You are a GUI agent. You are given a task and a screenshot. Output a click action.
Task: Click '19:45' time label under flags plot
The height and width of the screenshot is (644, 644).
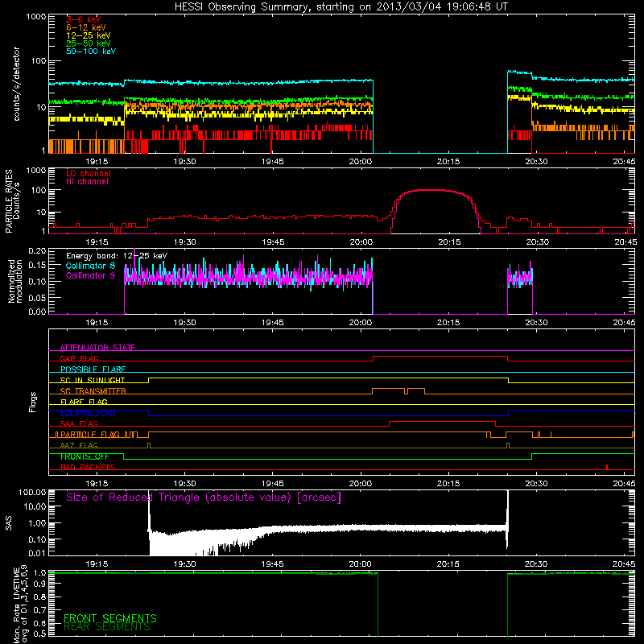pos(273,484)
